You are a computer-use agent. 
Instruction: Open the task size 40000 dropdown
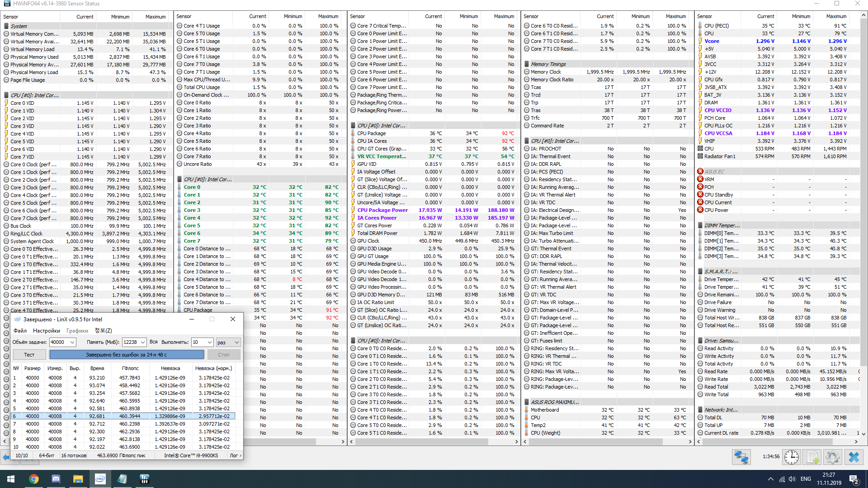(x=72, y=342)
